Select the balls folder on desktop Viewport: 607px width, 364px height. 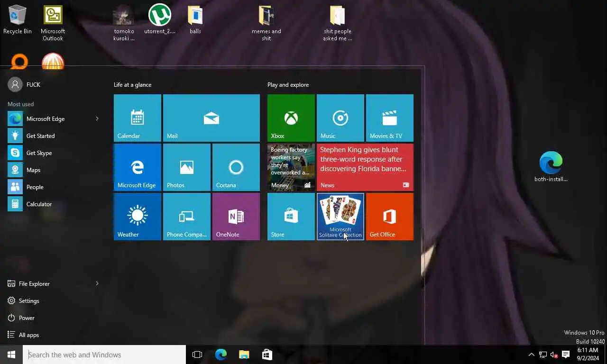tap(195, 20)
